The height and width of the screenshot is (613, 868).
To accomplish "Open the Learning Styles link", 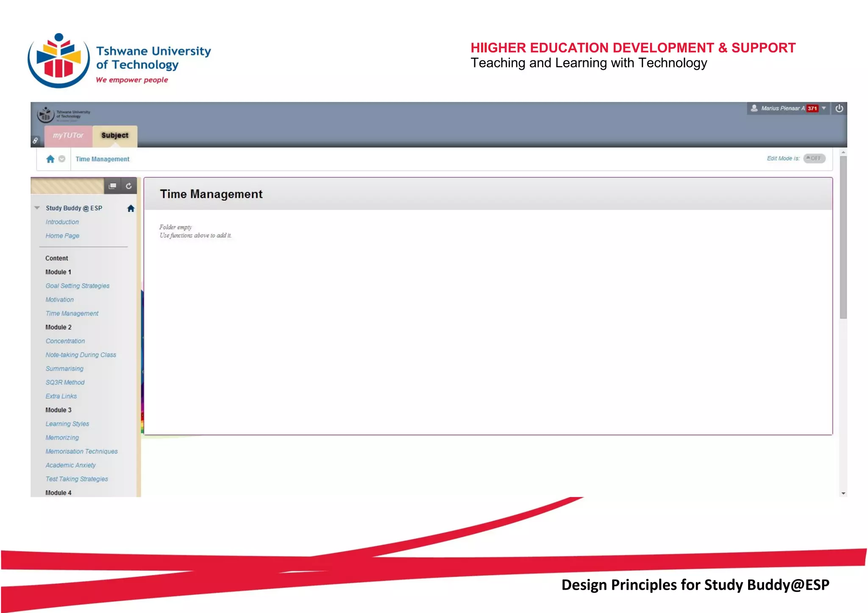I will point(67,424).
